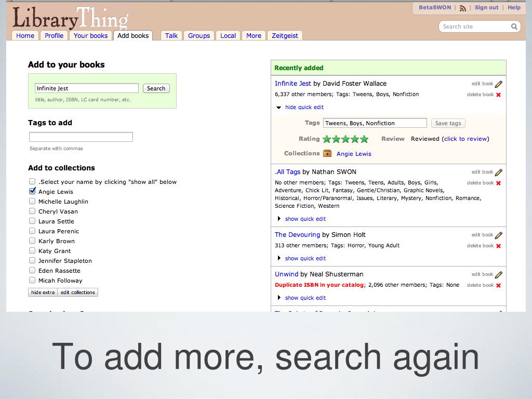
Task: Click the search magnifier icon in site search
Action: [514, 26]
